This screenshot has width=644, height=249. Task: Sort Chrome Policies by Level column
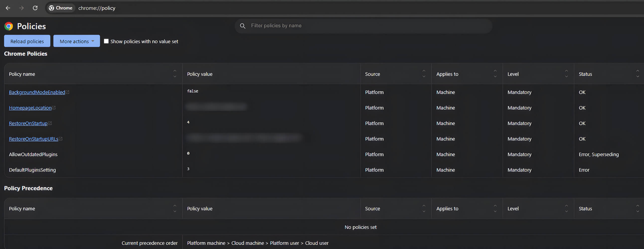[x=566, y=74]
